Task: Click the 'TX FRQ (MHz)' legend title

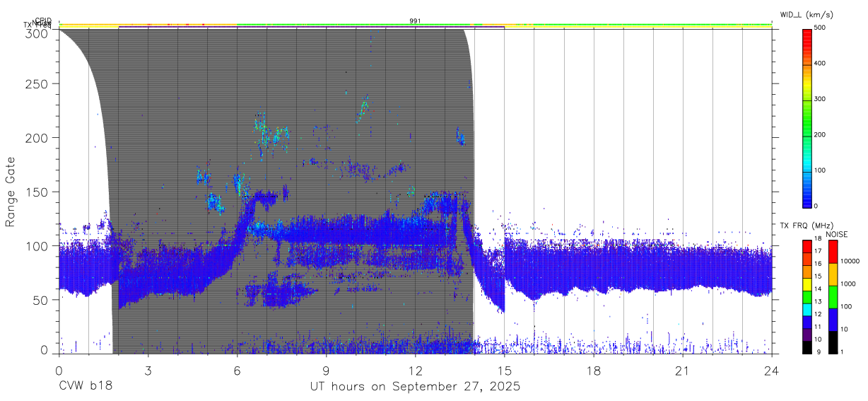Action: pos(807,225)
